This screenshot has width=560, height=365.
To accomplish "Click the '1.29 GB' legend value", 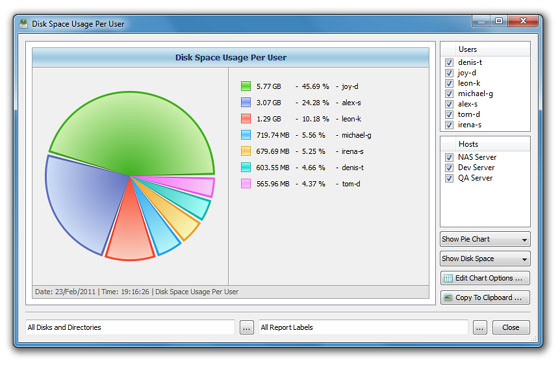I will coord(269,119).
